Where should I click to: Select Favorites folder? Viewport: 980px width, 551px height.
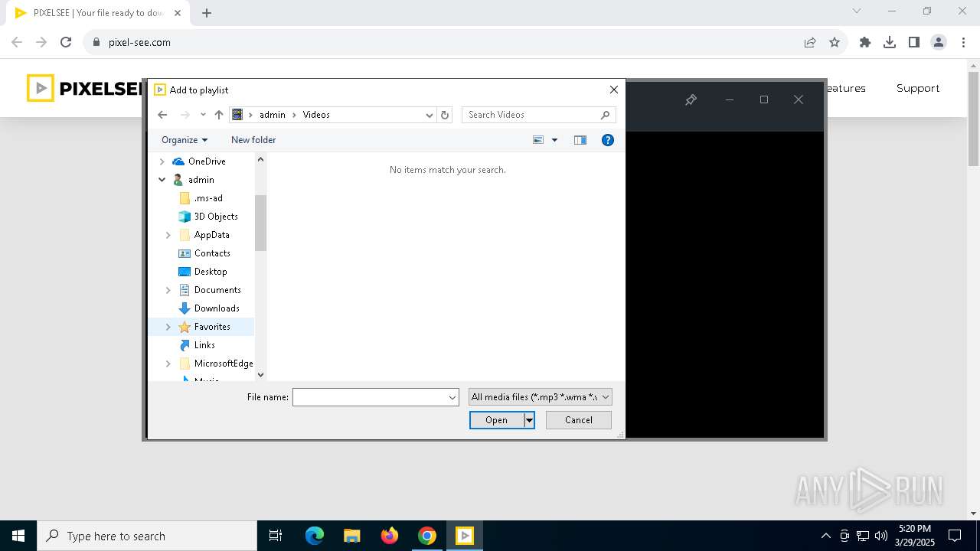click(x=212, y=327)
